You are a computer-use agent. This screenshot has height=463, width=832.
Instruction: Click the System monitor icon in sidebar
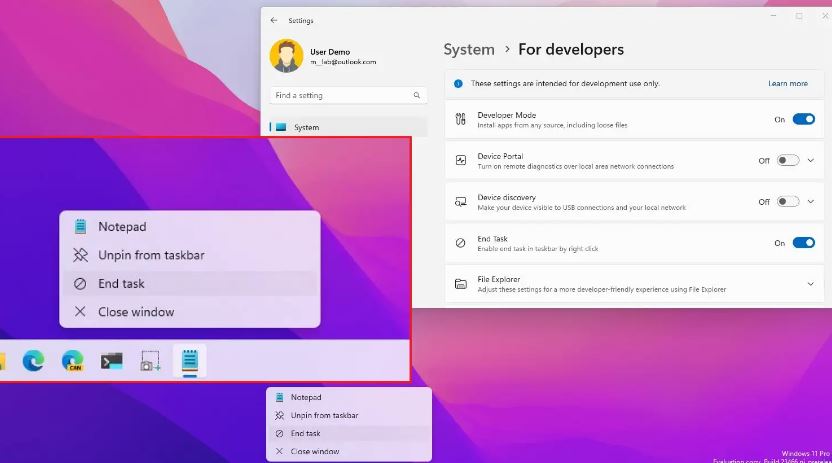[x=281, y=127]
